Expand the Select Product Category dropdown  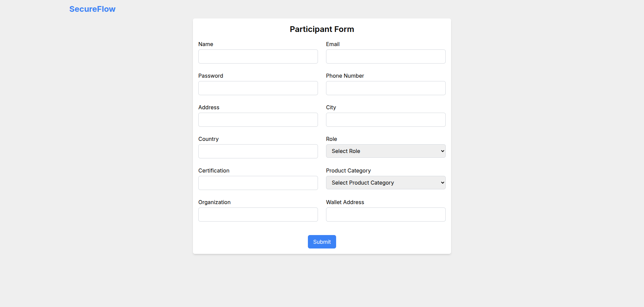[386, 183]
